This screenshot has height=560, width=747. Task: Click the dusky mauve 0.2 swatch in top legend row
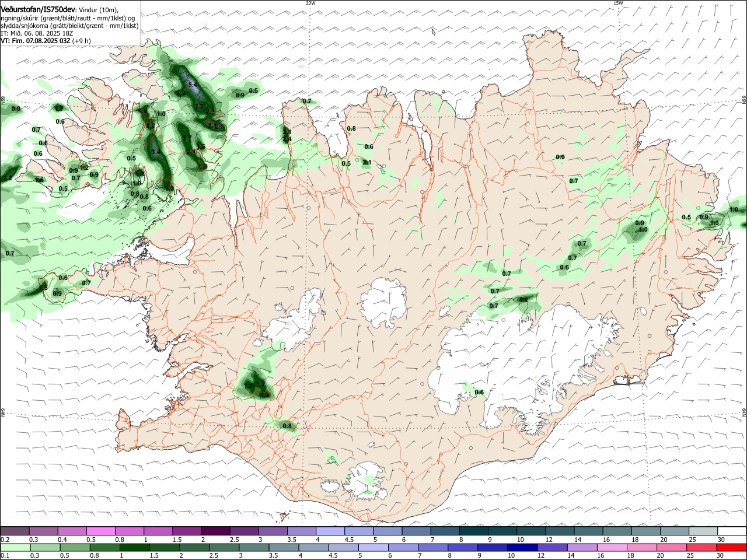(x=15, y=531)
